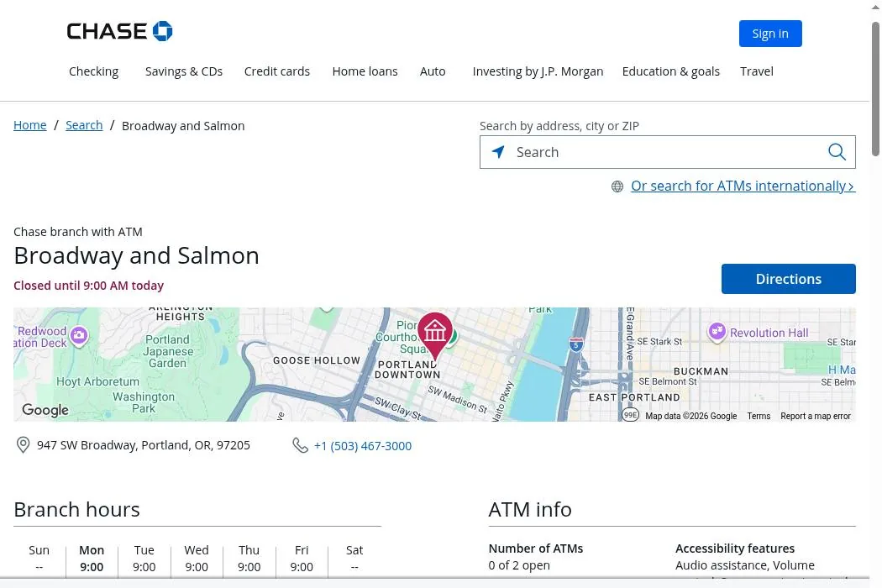
Task: Open Investing by J.P. Morgan menu
Action: [x=538, y=71]
